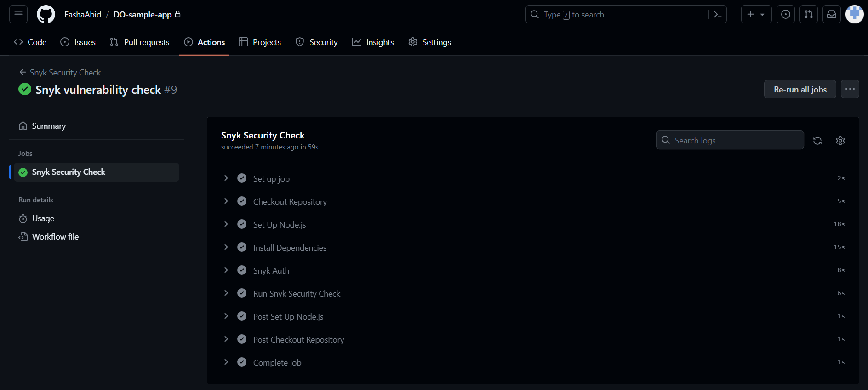Refresh the logs with the refresh icon

pyautogui.click(x=817, y=141)
